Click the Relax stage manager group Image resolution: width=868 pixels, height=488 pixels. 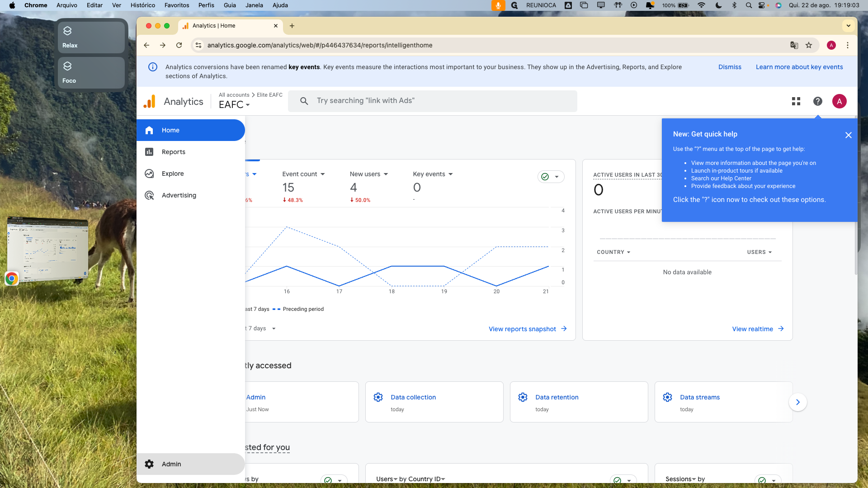pyautogui.click(x=91, y=37)
